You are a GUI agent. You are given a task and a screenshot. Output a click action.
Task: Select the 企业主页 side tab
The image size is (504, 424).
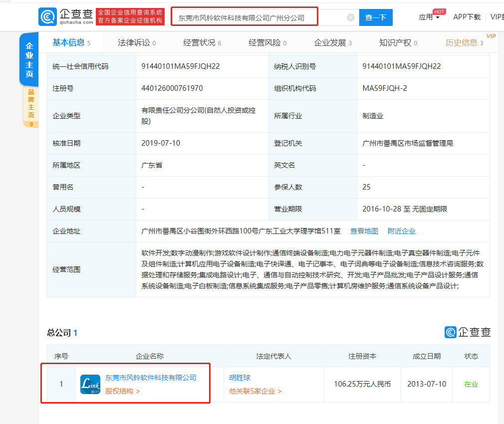click(x=29, y=60)
